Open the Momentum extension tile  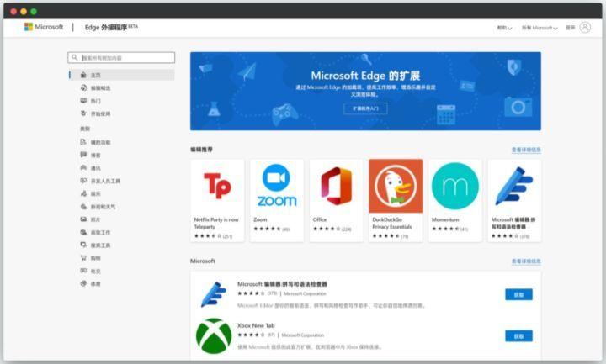tap(455, 201)
